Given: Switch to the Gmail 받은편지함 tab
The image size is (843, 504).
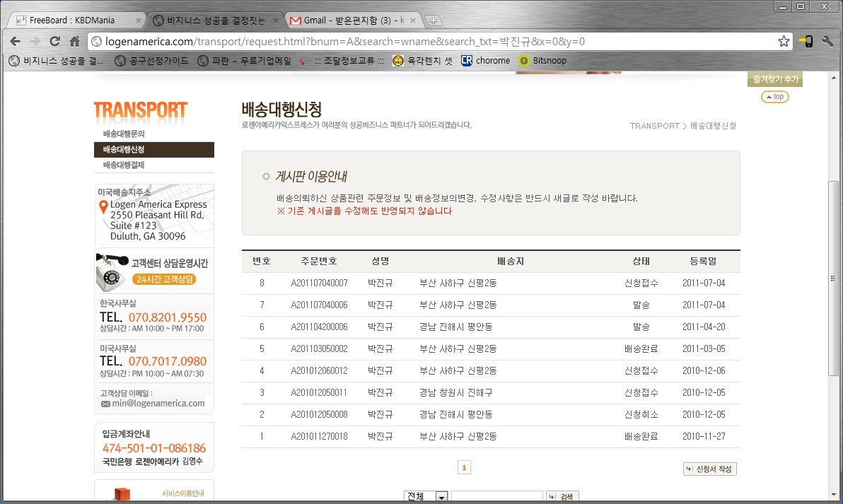Looking at the screenshot, I should click(353, 20).
